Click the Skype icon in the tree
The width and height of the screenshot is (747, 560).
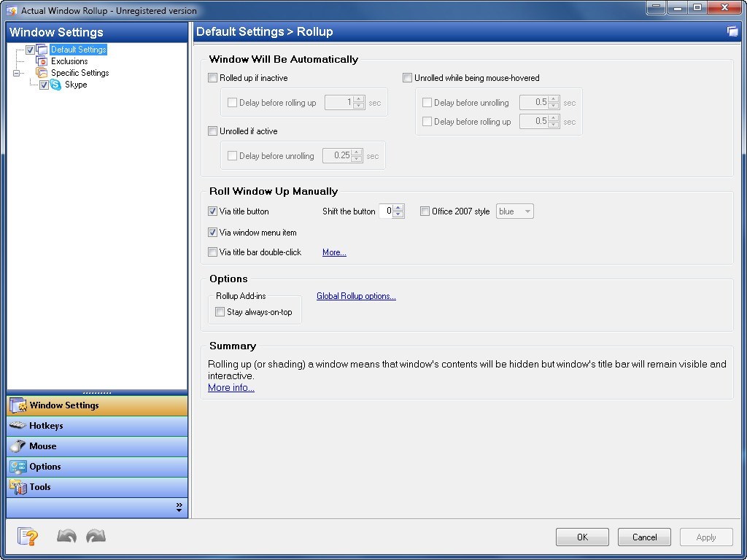coord(57,85)
